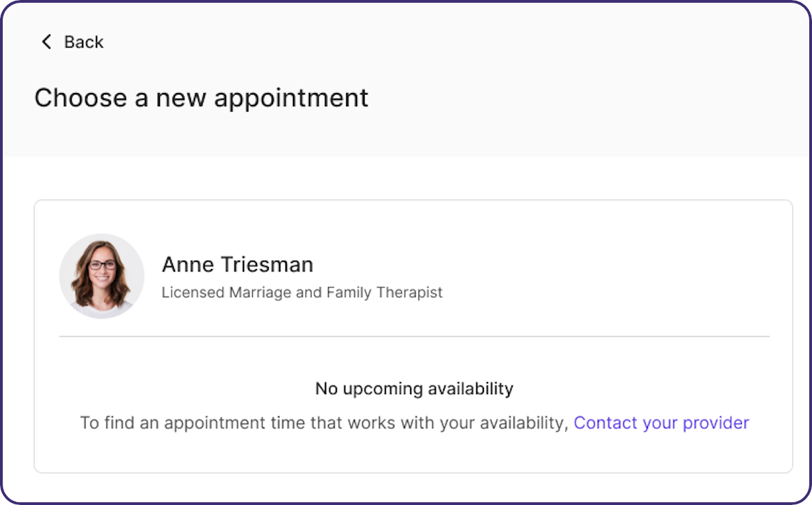Click the word Therapist in provider's title
The width and height of the screenshot is (812, 505).
click(409, 293)
